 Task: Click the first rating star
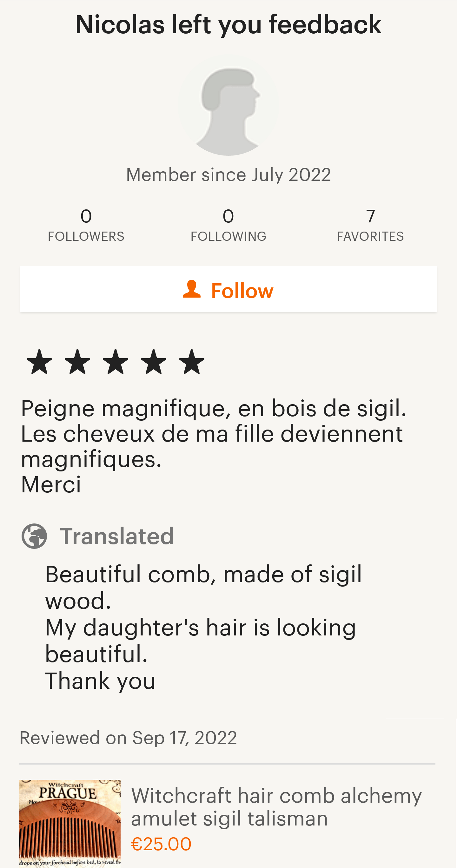pyautogui.click(x=39, y=362)
